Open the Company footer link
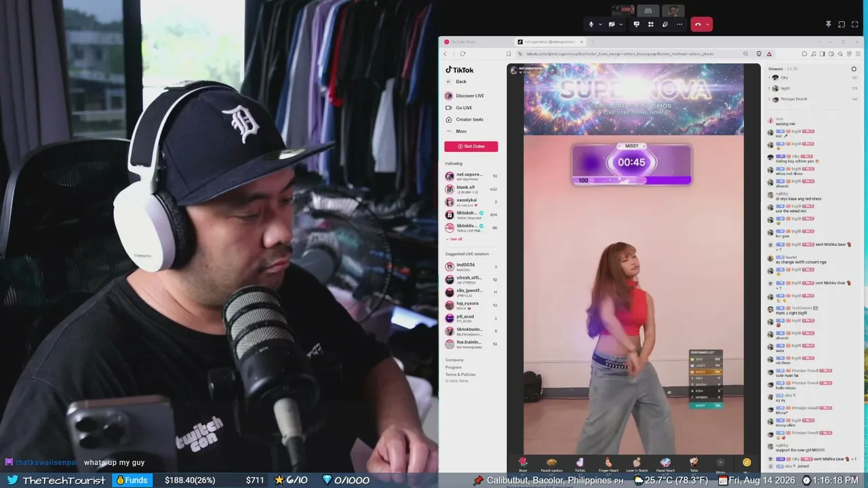The image size is (868, 488). pos(454,360)
